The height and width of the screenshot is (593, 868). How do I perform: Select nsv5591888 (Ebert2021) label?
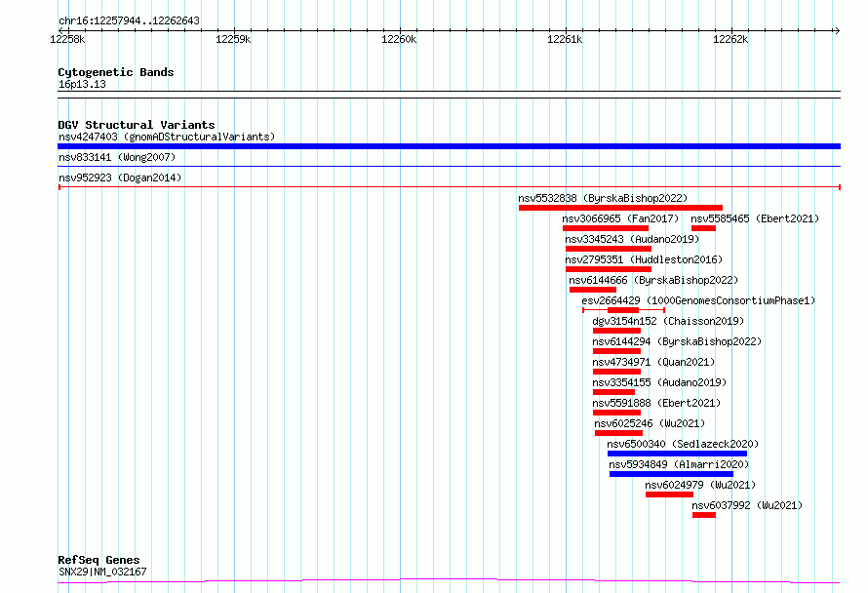click(656, 403)
